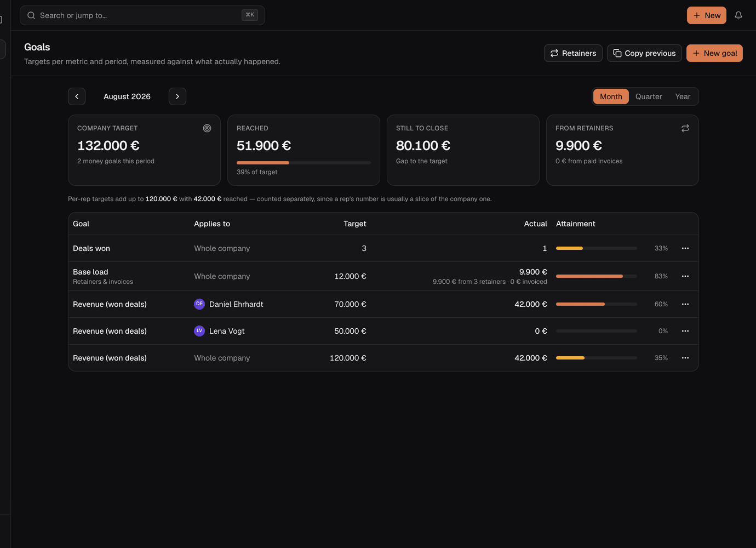Click the 33% attainment percentage
Image resolution: width=756 pixels, height=548 pixels.
click(x=661, y=248)
